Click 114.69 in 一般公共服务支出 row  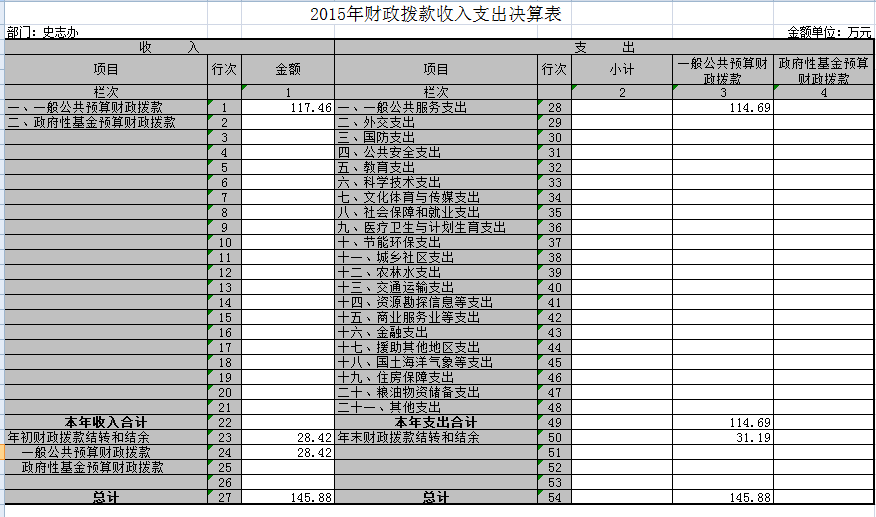723,107
